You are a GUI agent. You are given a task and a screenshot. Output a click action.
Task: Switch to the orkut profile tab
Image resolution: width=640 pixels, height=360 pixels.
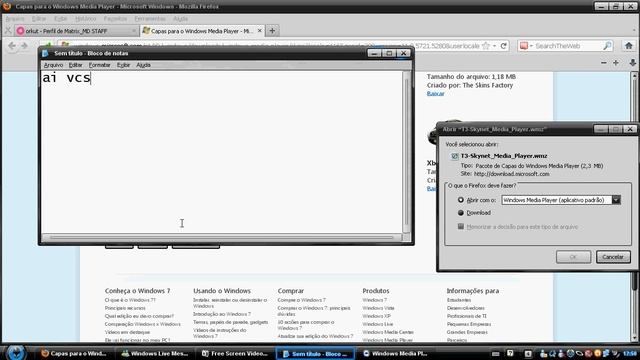76,31
